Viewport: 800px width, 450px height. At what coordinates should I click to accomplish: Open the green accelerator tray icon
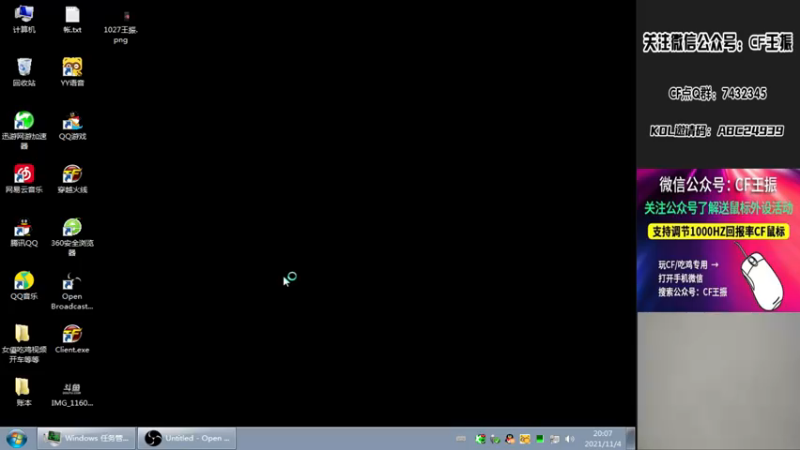(x=480, y=439)
